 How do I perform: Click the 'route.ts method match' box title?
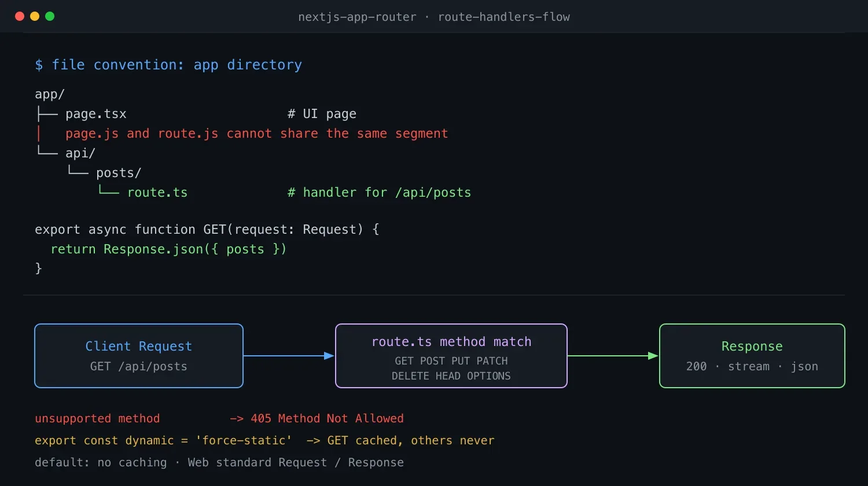click(451, 341)
